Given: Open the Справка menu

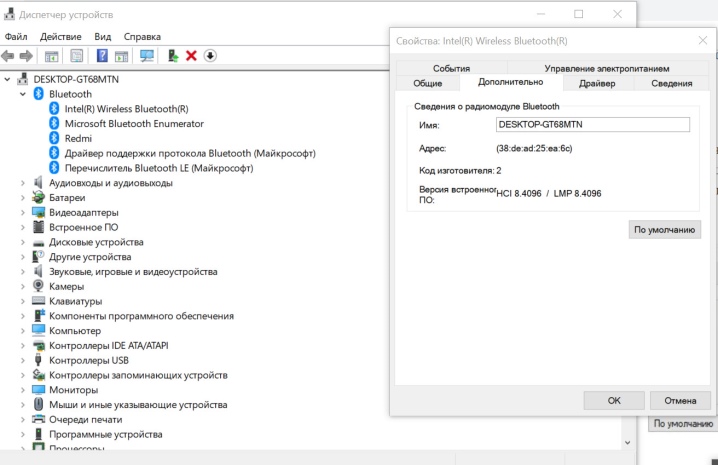Looking at the screenshot, I should point(142,37).
